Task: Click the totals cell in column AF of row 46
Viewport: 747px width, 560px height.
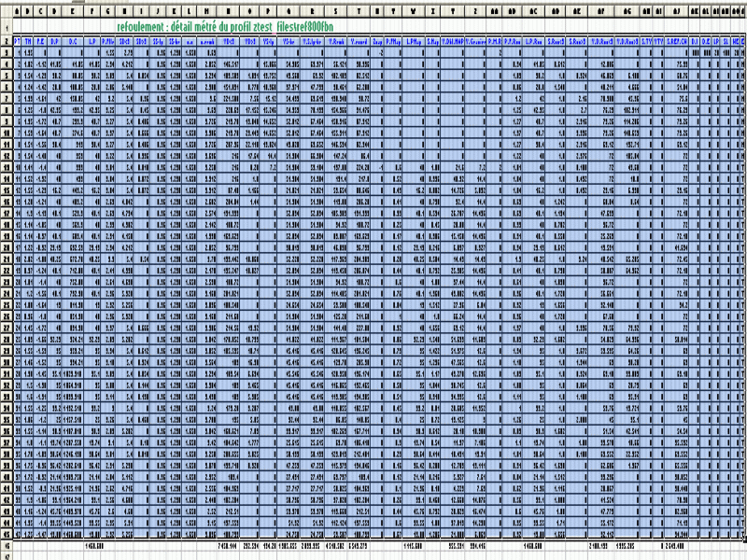Action: point(600,545)
